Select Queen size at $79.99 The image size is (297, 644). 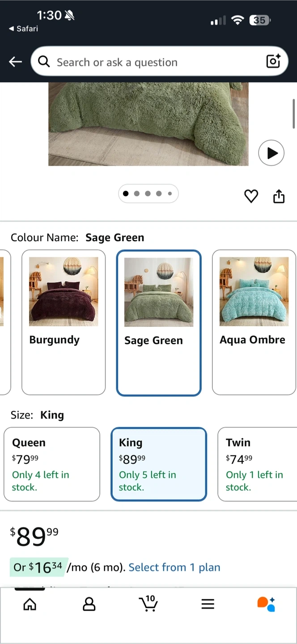(52, 464)
